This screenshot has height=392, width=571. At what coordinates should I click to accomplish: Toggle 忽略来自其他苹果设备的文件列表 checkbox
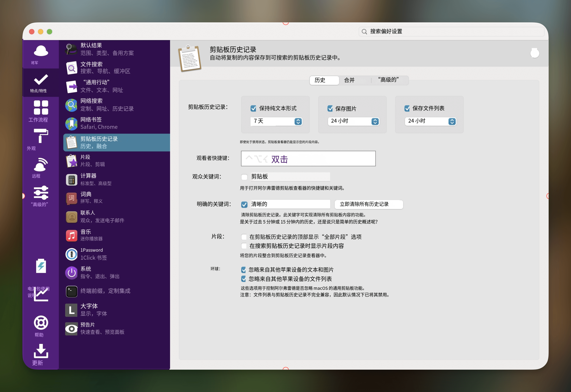243,279
